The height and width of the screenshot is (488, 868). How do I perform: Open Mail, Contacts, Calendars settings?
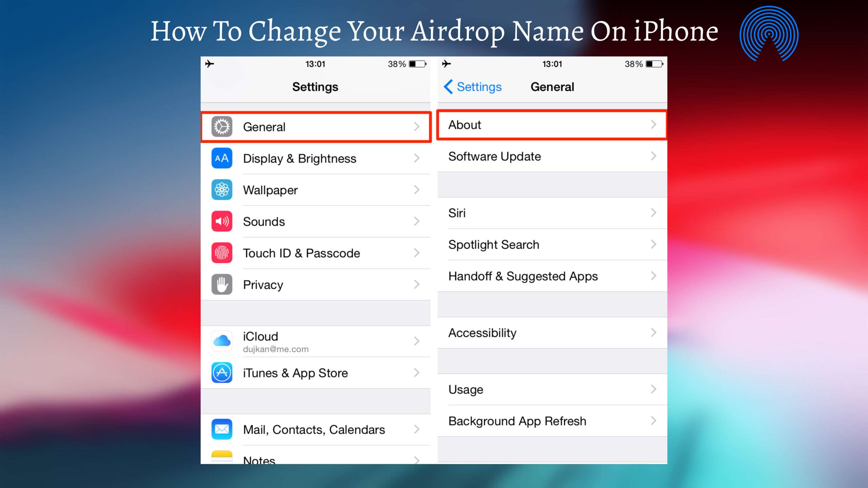click(x=315, y=430)
